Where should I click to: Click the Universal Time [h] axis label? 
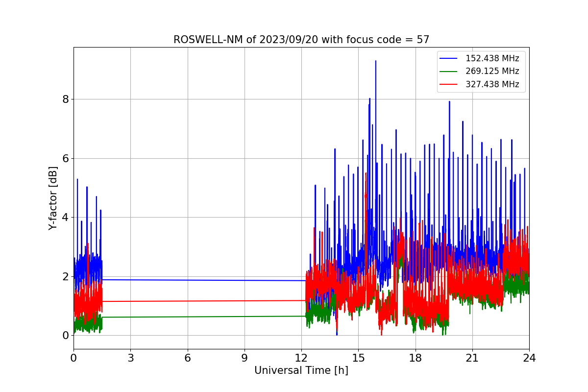pos(301,371)
